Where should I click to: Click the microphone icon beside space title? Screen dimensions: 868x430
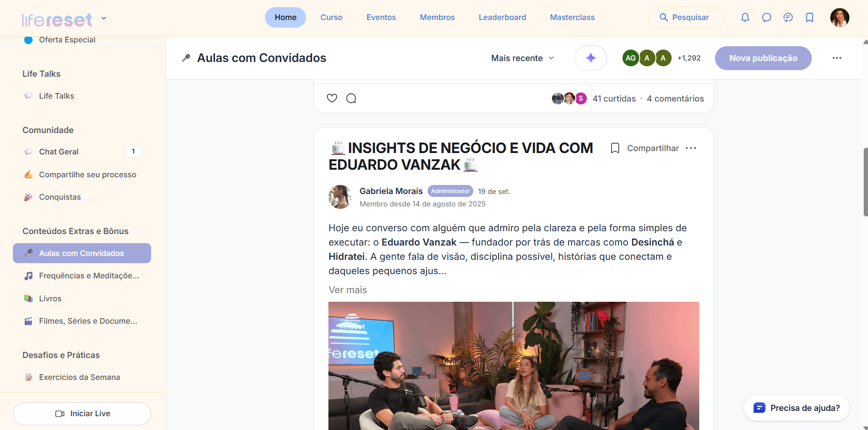[x=186, y=58]
